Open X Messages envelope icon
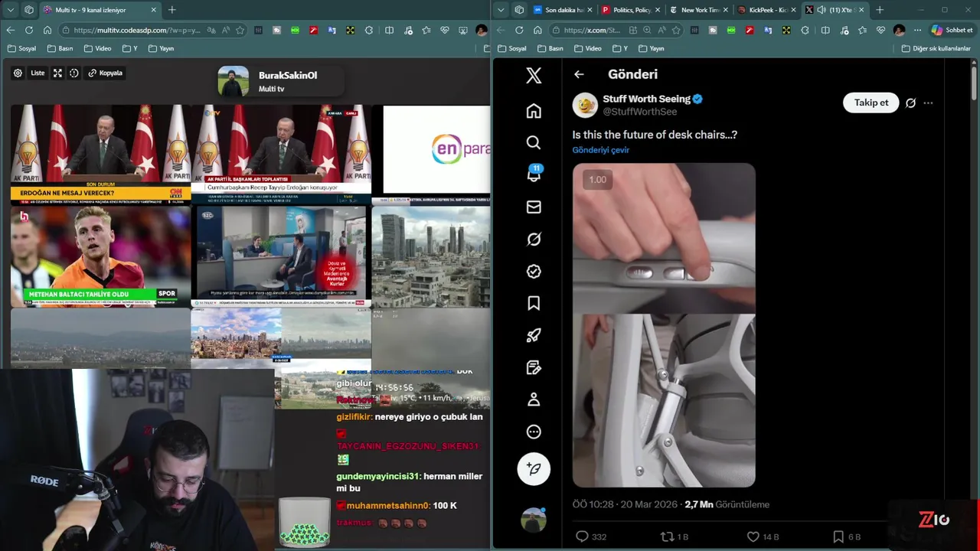 pyautogui.click(x=534, y=207)
